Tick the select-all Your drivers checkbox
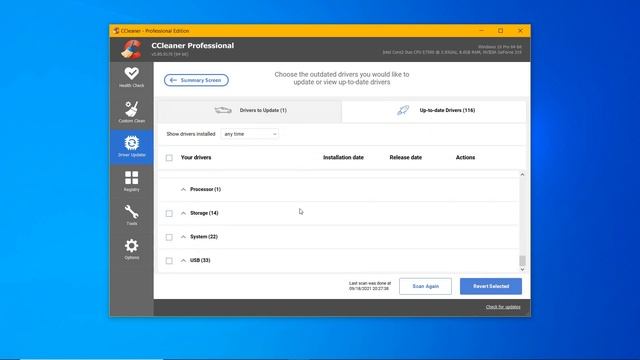640x360 pixels. point(169,158)
